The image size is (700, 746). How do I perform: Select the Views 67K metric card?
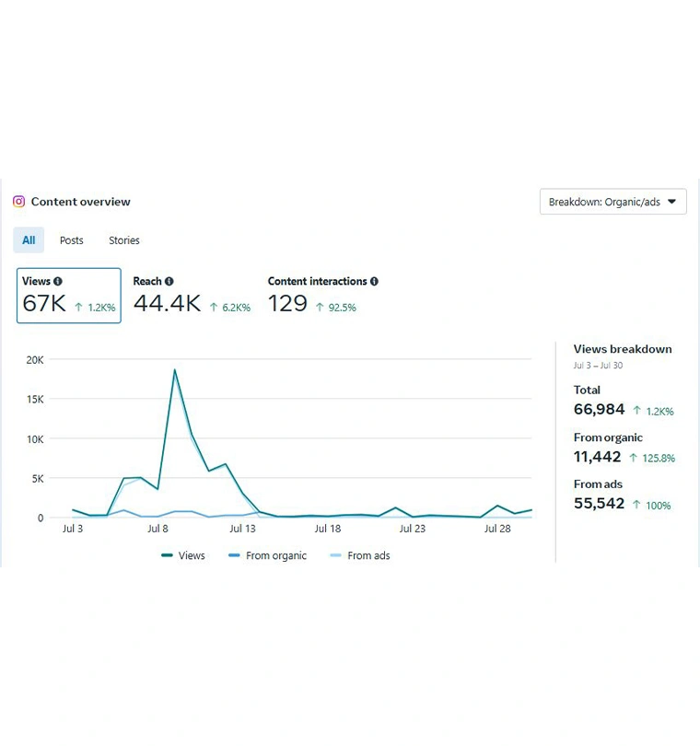[68, 296]
